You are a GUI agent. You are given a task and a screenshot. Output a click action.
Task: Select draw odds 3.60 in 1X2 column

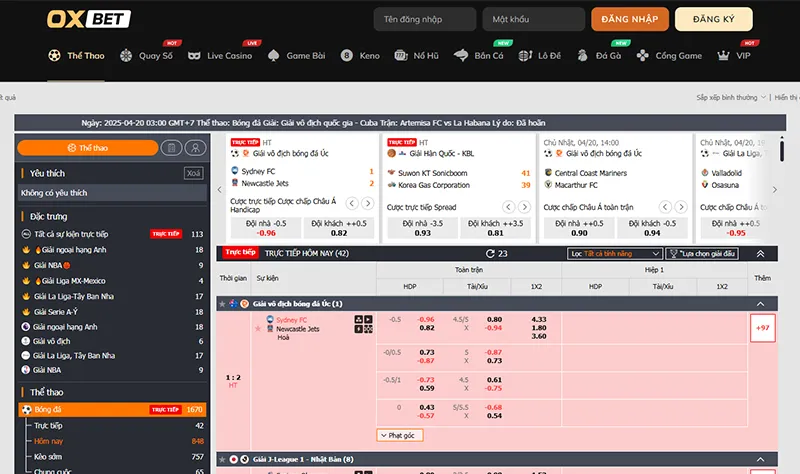tap(538, 336)
